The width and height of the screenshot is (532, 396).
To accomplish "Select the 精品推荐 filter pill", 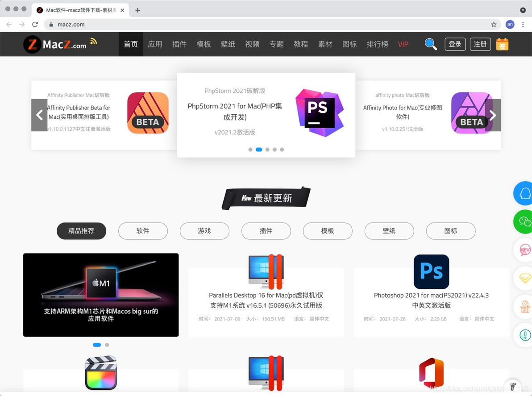I will pyautogui.click(x=81, y=231).
